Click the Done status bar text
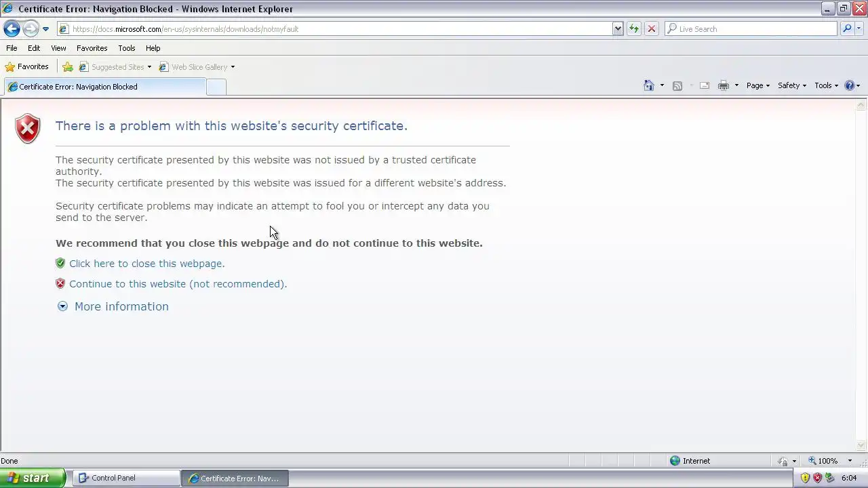Screen dimensions: 868x488 coord(9,461)
